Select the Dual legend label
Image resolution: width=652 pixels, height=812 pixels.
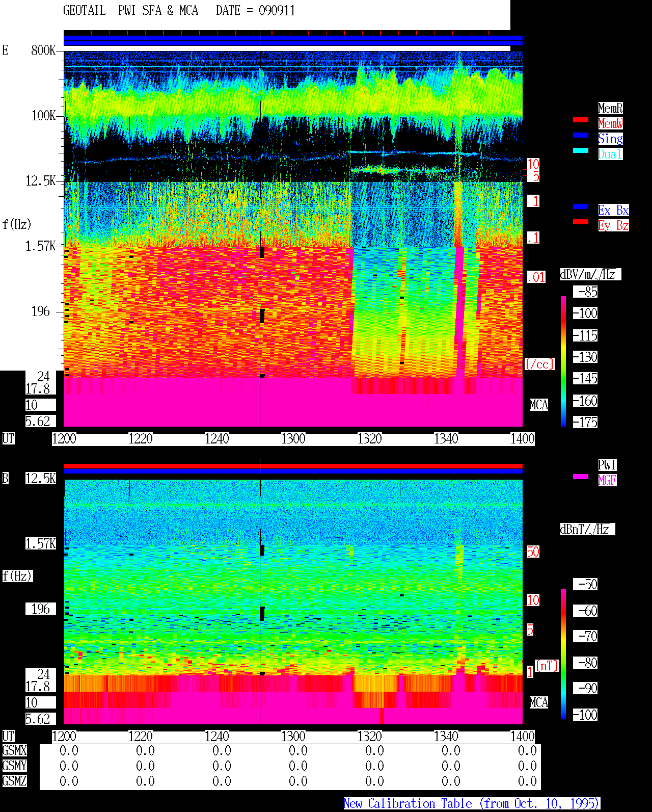(610, 154)
